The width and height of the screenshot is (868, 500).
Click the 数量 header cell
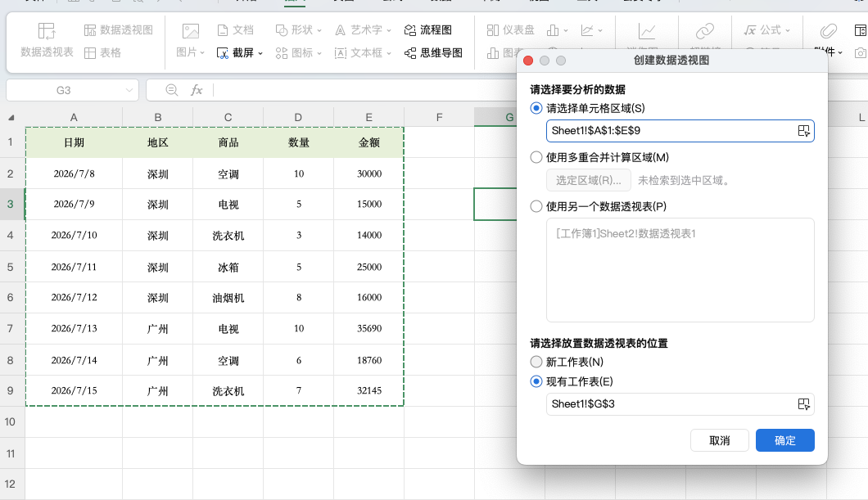coord(298,142)
